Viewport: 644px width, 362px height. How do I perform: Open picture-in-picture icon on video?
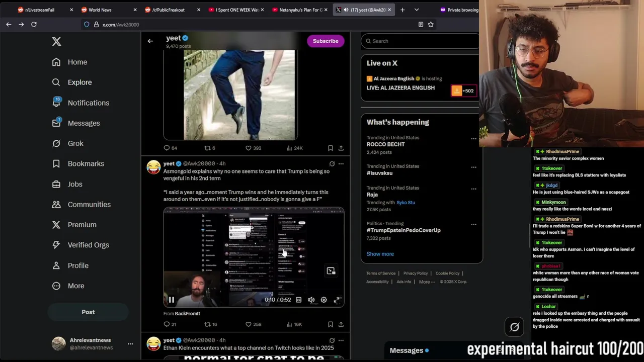click(331, 271)
